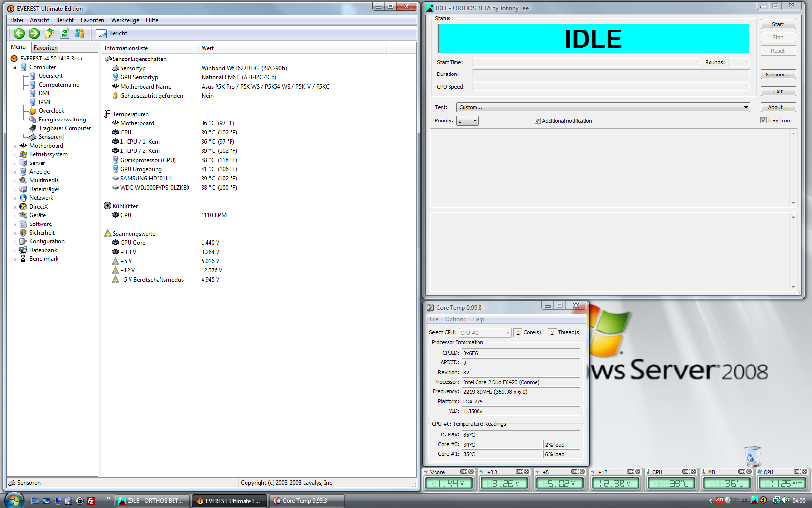Image resolution: width=812 pixels, height=508 pixels.
Task: Open the Options menu in Core Temp
Action: tap(455, 319)
